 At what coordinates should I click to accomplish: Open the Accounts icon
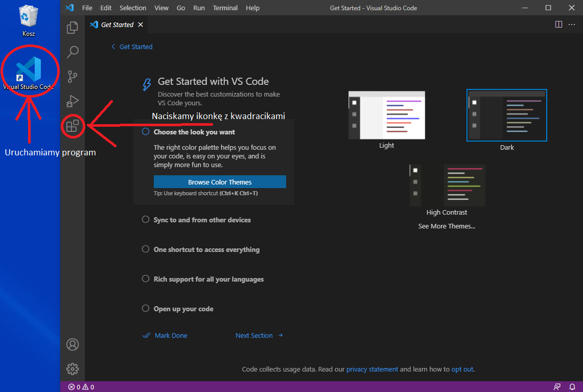[73, 344]
